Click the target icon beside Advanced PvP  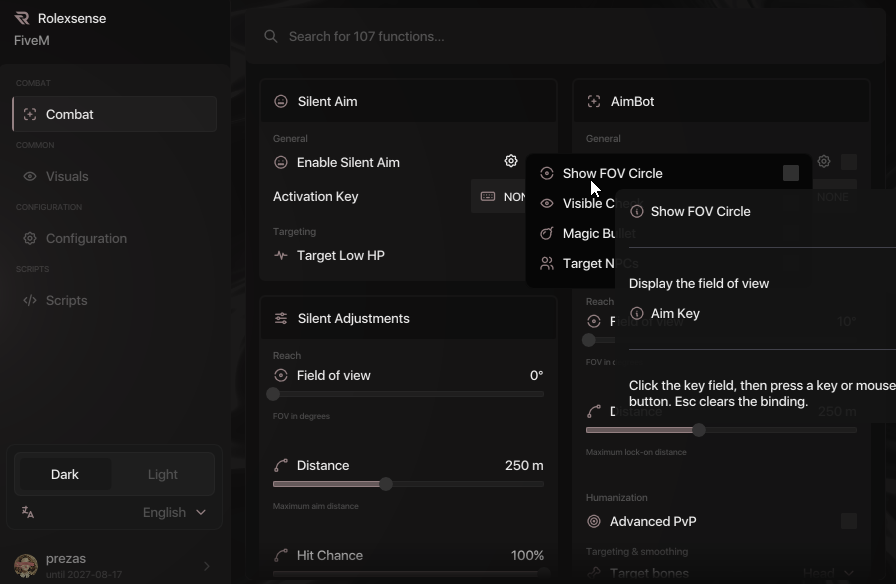(594, 521)
